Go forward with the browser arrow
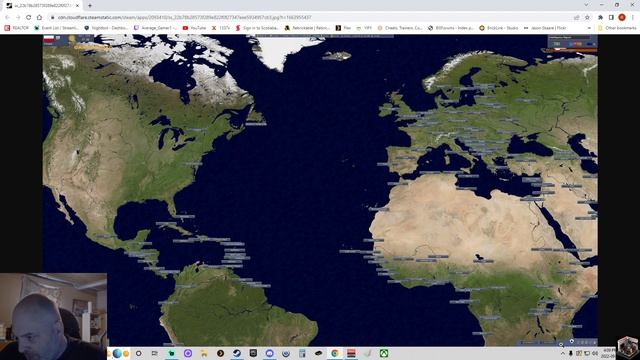 (x=18, y=18)
